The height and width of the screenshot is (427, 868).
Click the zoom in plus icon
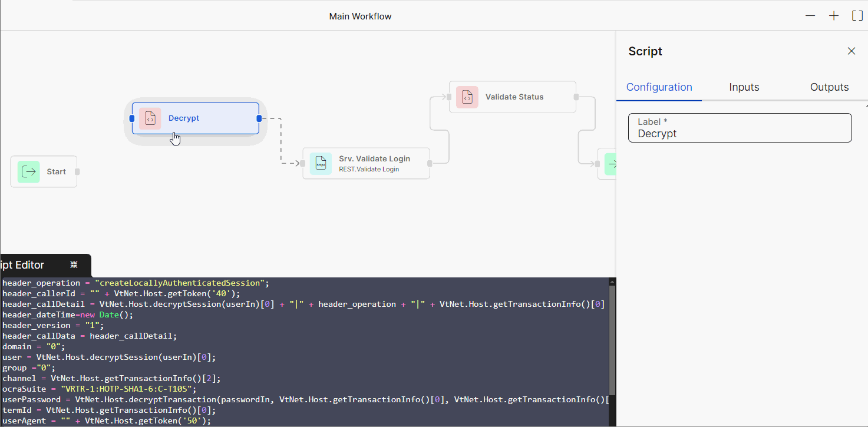[x=833, y=16]
